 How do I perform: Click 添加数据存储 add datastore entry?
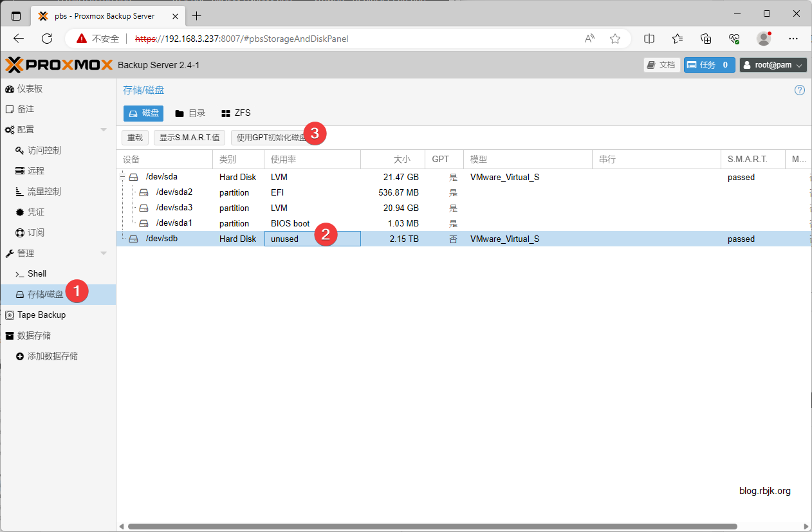[52, 356]
